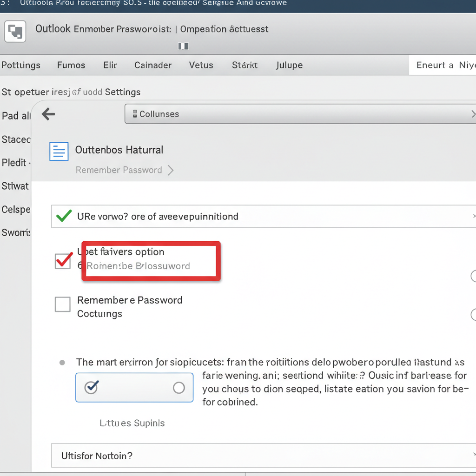The width and height of the screenshot is (476, 476).
Task: Select the empty circle option in blue box
Action: click(x=179, y=388)
